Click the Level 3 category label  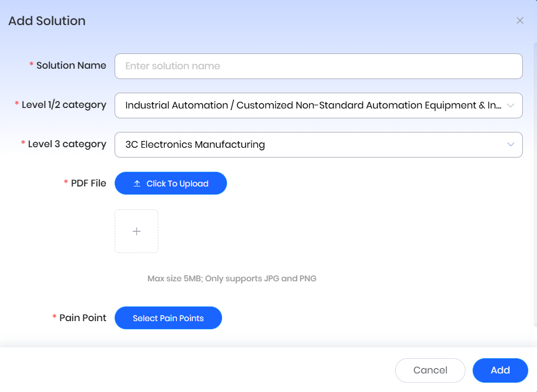click(x=67, y=144)
